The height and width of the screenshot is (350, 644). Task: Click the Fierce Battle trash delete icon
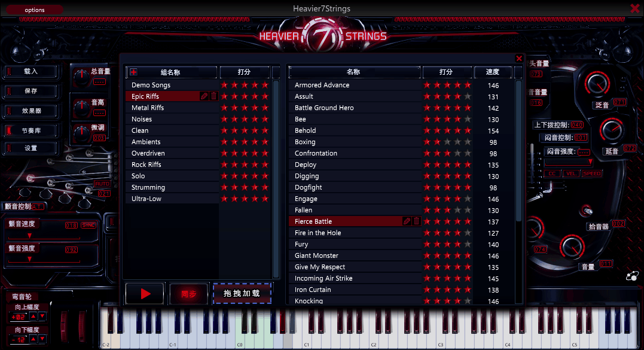[416, 221]
